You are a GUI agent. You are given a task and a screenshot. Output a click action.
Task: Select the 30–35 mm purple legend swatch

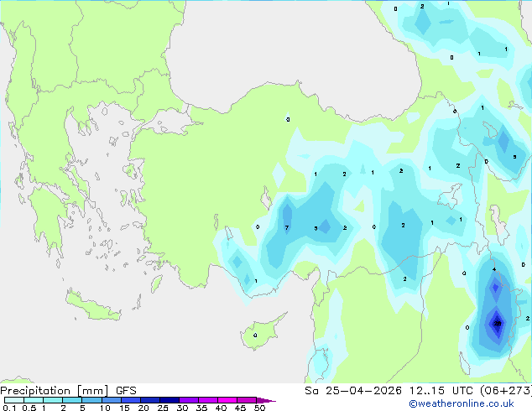pyautogui.click(x=189, y=400)
